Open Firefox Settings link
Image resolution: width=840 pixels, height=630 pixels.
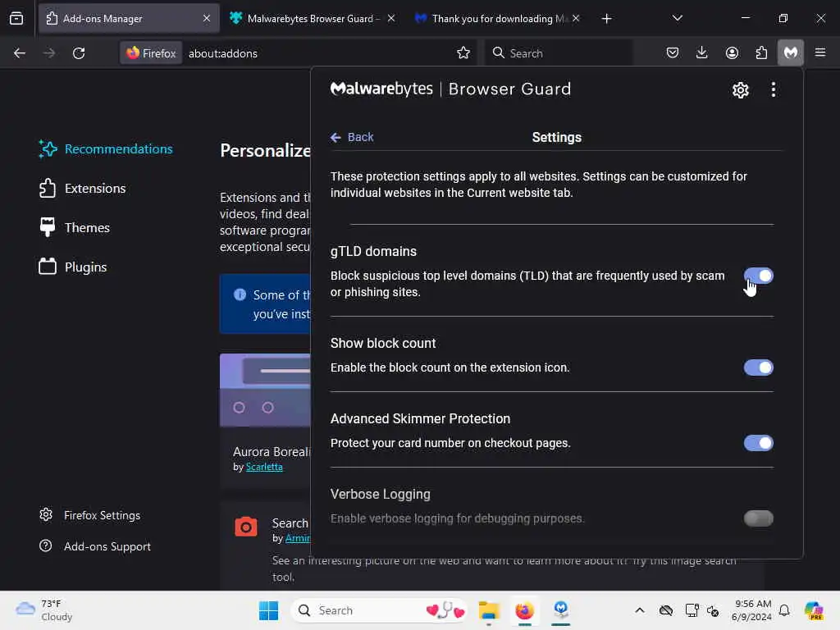click(89, 515)
